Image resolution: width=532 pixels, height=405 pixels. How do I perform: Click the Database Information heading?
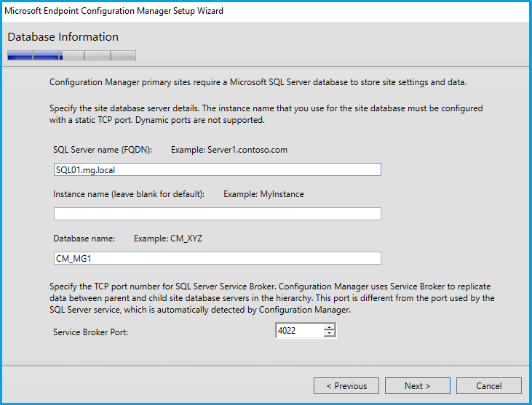pyautogui.click(x=63, y=37)
